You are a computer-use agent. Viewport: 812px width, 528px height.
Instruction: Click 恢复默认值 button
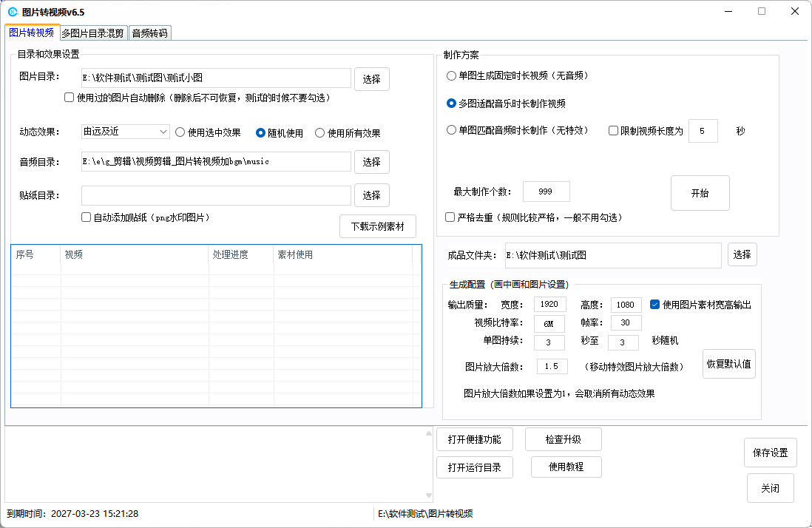[x=728, y=364]
